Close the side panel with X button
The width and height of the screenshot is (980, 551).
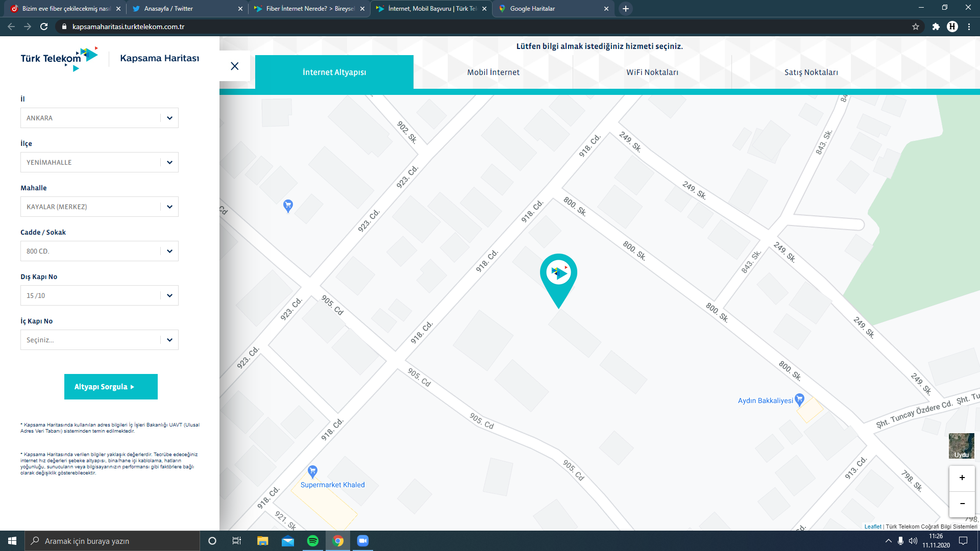pyautogui.click(x=235, y=66)
